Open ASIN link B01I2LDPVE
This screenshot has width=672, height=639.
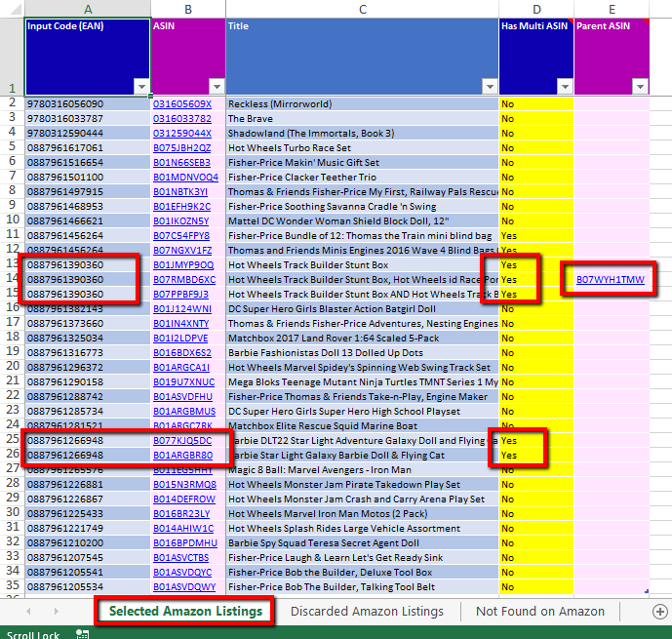[180, 339]
